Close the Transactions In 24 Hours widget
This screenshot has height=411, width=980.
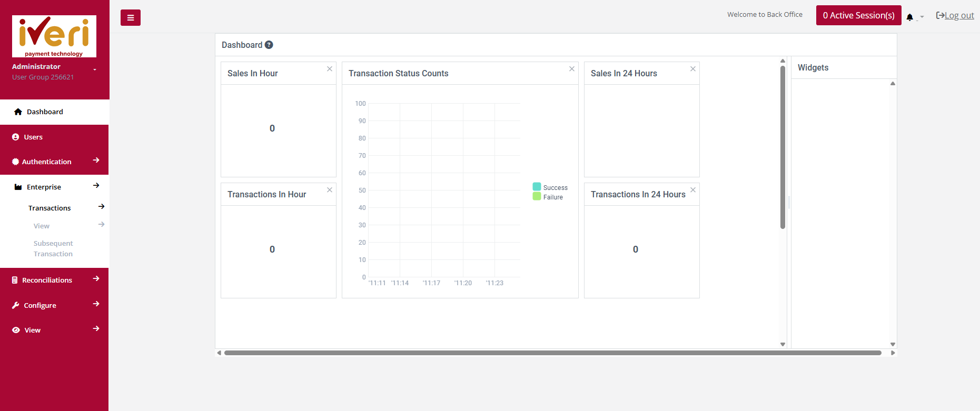coord(693,190)
